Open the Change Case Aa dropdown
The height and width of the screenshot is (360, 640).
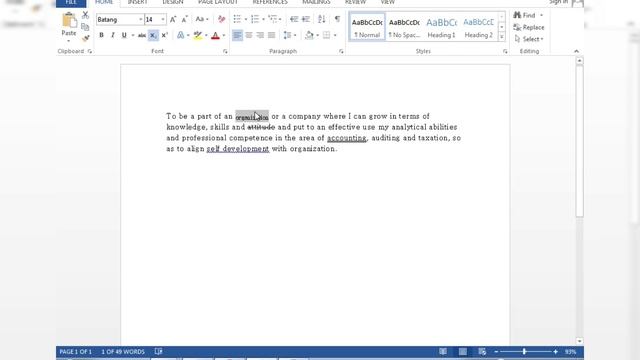click(x=202, y=19)
